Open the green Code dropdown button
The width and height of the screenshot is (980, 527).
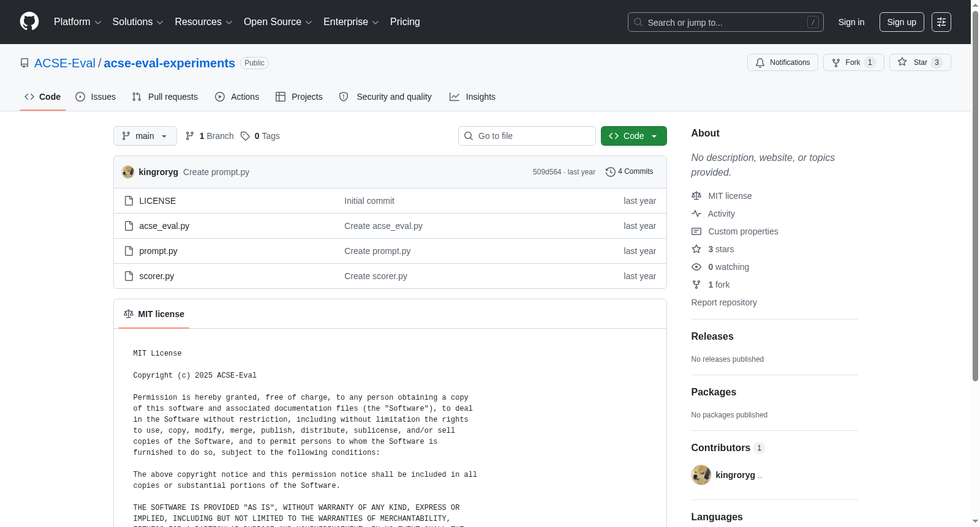coord(634,136)
